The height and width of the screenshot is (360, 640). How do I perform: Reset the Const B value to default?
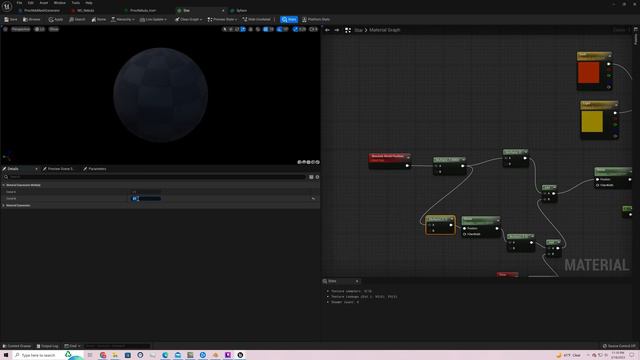pyautogui.click(x=313, y=199)
